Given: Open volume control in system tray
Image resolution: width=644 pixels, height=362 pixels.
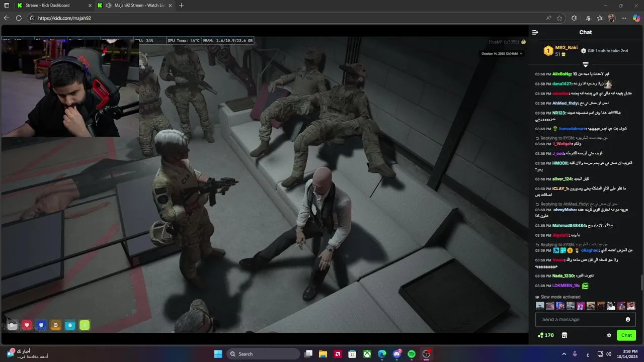Looking at the screenshot, I should point(609,354).
